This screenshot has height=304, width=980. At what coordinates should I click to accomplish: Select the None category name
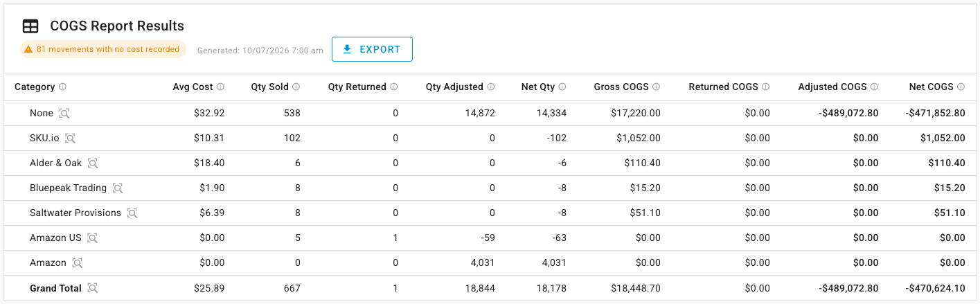pos(42,113)
